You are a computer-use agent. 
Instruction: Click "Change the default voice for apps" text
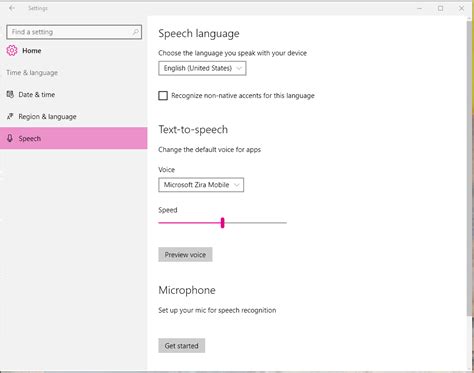(x=209, y=149)
